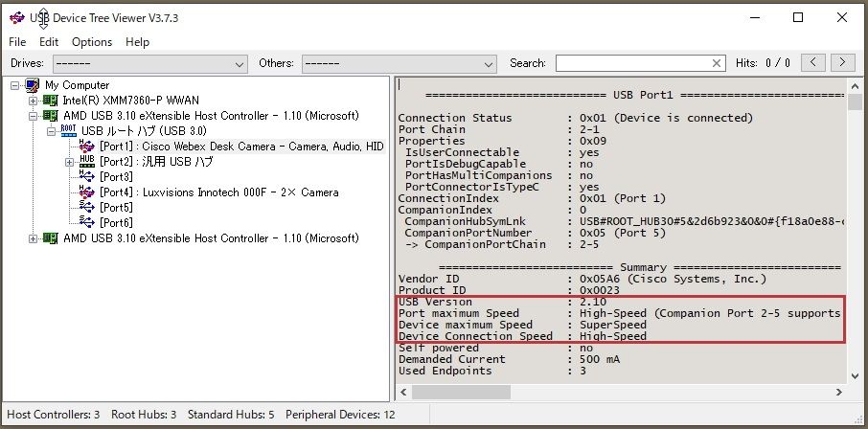Open the Help menu

pos(137,42)
